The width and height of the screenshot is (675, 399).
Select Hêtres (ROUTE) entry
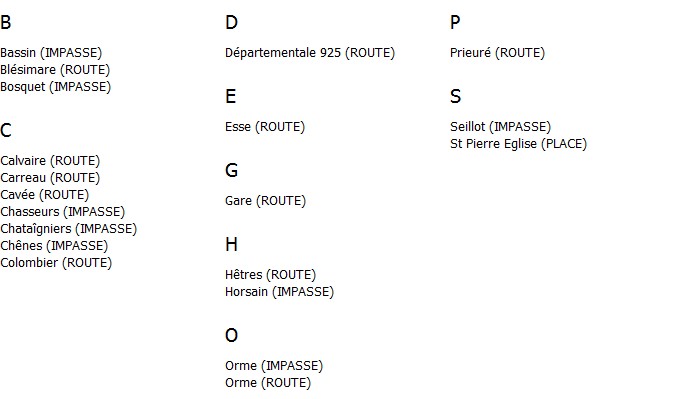pos(270,275)
